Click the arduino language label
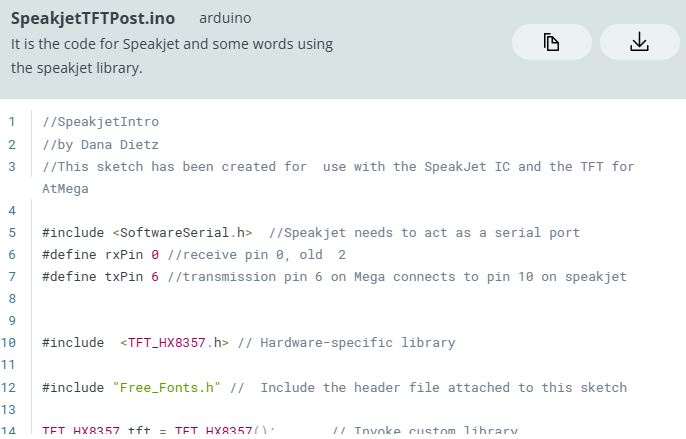 225,18
